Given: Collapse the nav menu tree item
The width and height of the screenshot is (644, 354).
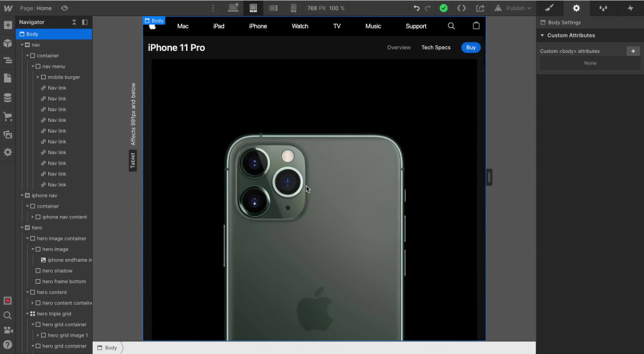Looking at the screenshot, I should tap(33, 66).
